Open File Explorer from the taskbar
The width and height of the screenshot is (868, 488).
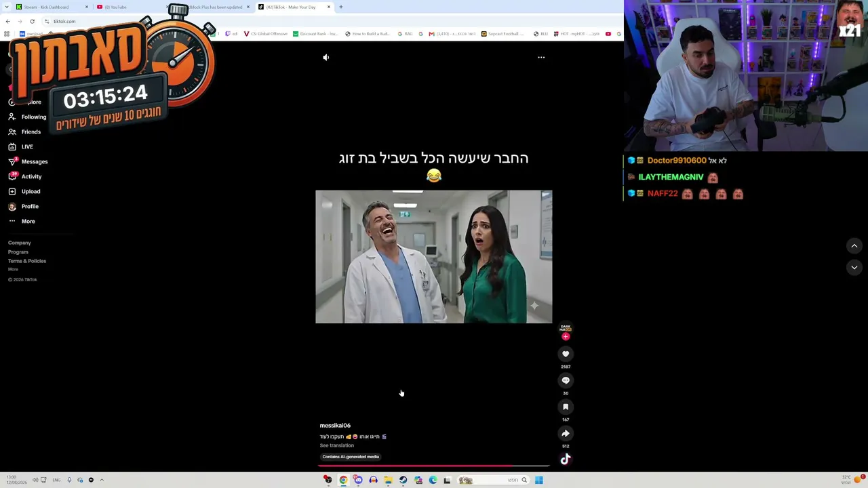[388, 480]
